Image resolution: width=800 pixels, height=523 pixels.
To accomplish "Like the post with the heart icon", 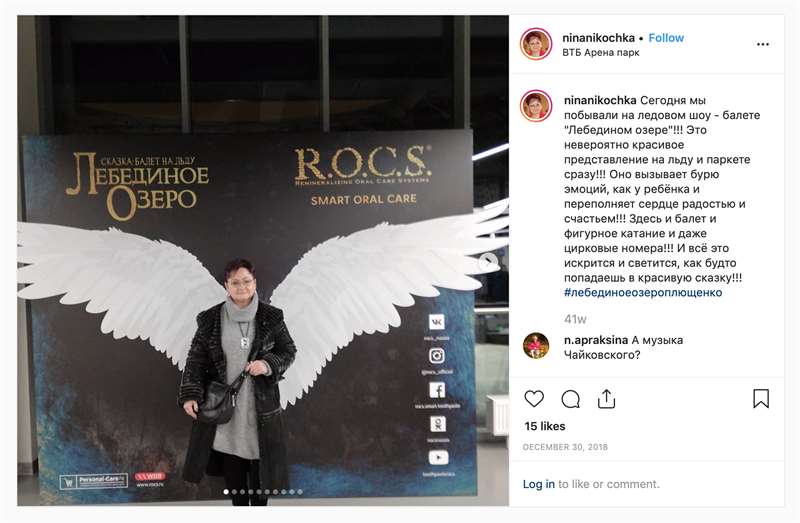I will pyautogui.click(x=534, y=399).
